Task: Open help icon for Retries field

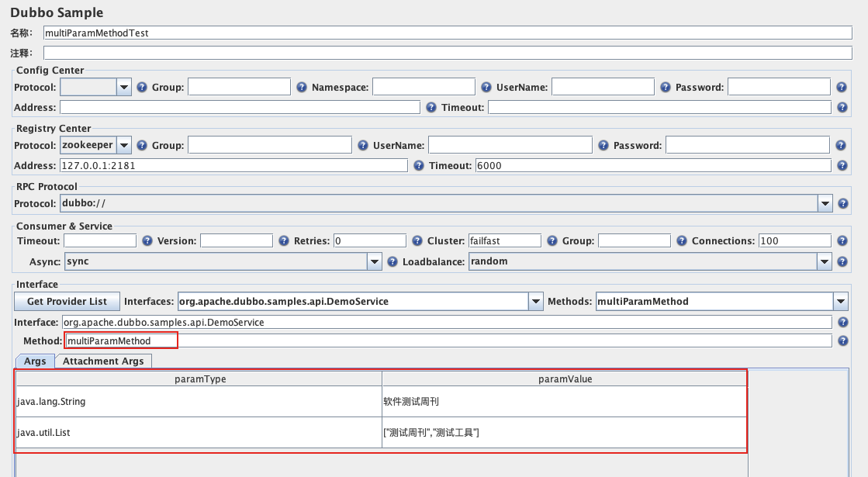Action: 417,240
